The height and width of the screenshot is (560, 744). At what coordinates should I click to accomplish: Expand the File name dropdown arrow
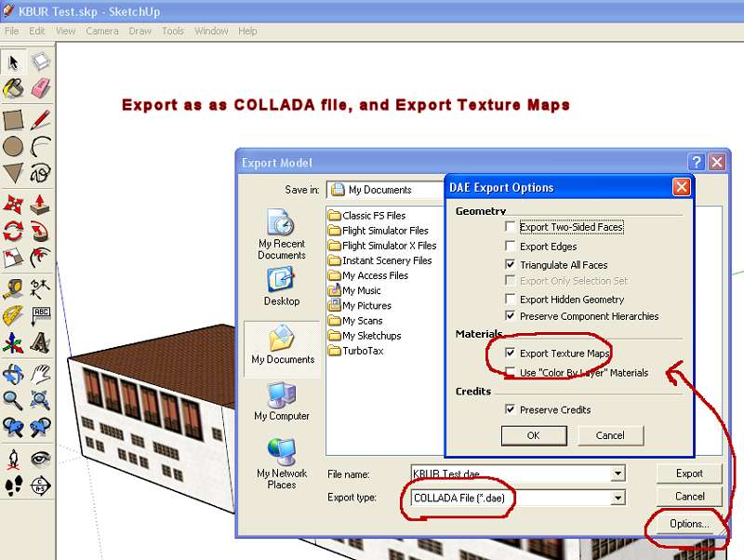point(618,473)
